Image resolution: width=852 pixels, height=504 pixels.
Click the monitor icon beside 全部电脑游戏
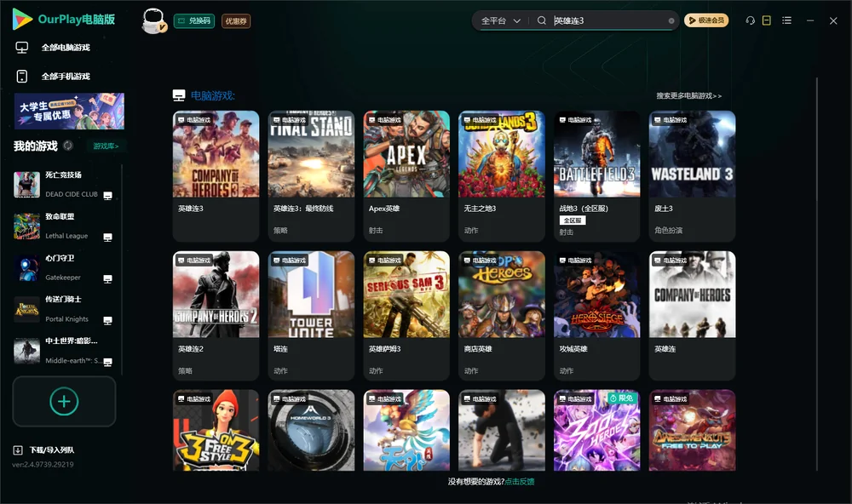[22, 48]
